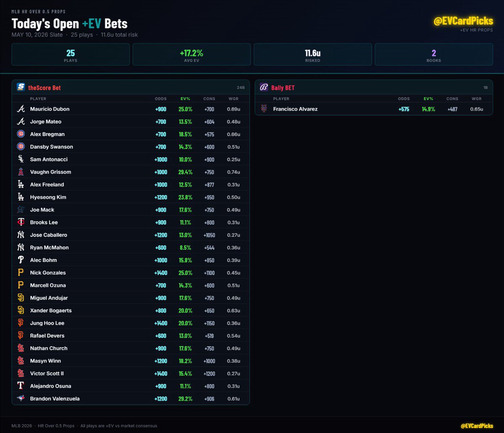504x433 pixels.
Task: Click the +906 consensus for Brandon Valenzuela
Action: 209,399
